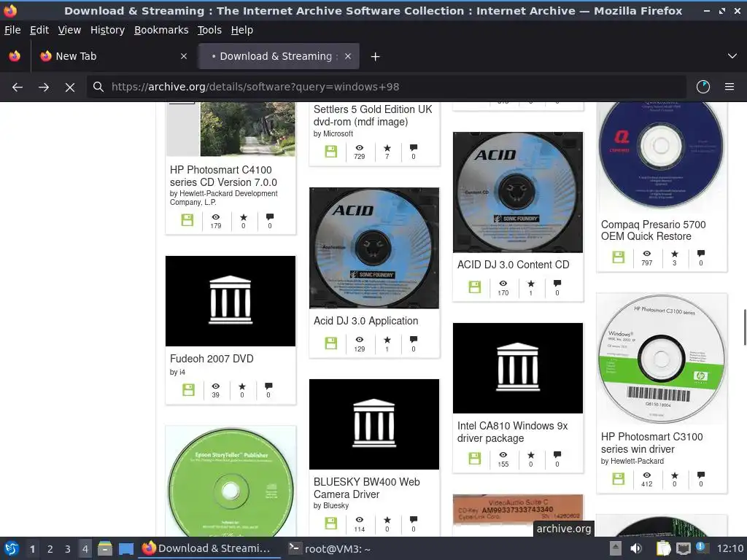This screenshot has height=560, width=747.
Task: Click the Fudeoh 2007 DVD archive logo thumbnail
Action: (x=231, y=301)
